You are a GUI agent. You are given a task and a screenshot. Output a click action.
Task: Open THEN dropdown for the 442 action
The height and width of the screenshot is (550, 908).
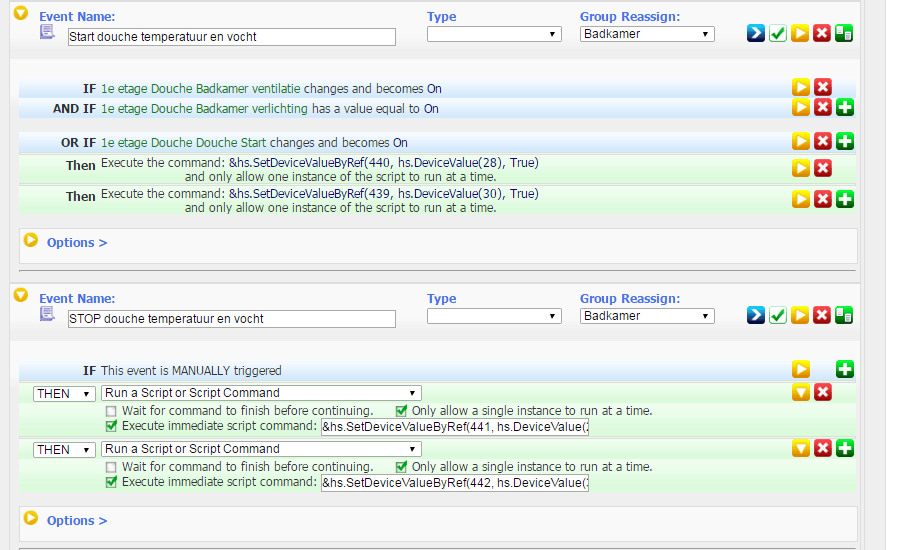64,450
